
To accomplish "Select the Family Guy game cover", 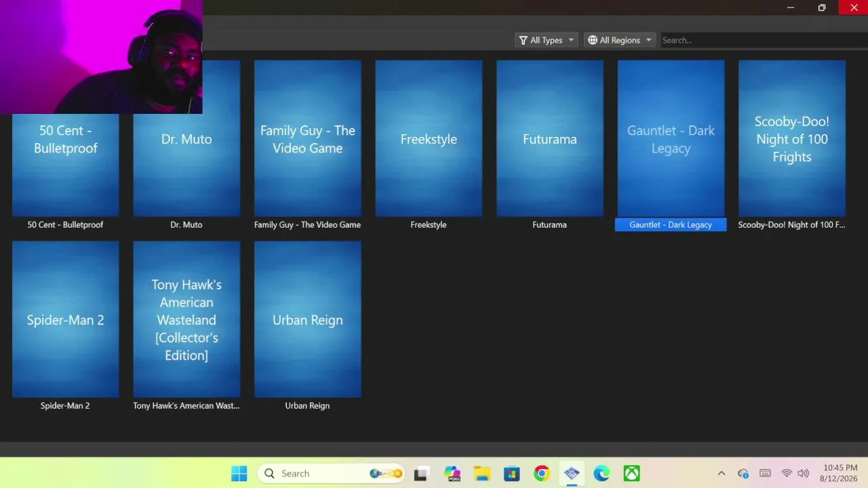I will (308, 139).
